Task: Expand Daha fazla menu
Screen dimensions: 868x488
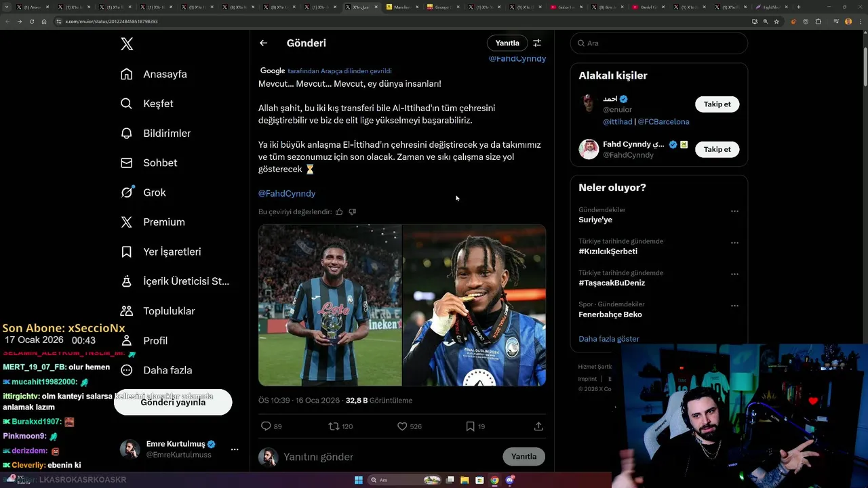Action: tap(156, 370)
